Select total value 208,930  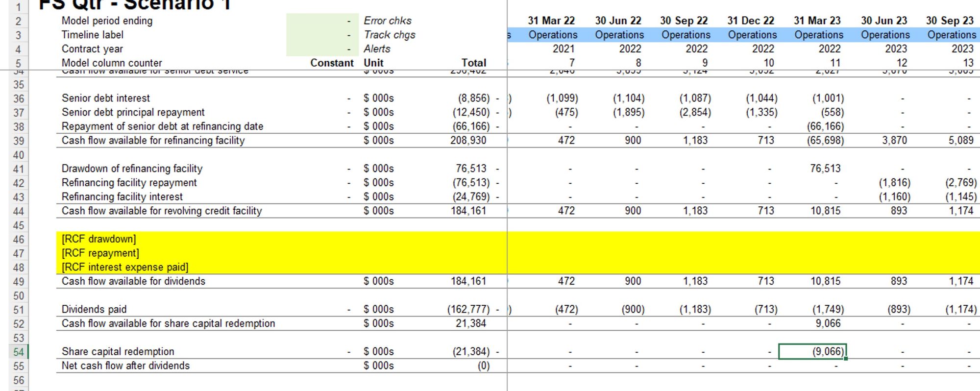point(468,141)
